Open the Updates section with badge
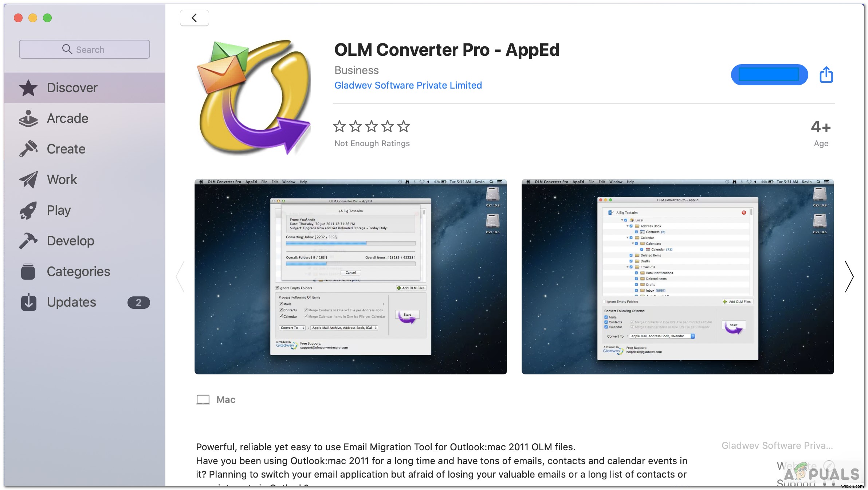The image size is (868, 490). [83, 302]
